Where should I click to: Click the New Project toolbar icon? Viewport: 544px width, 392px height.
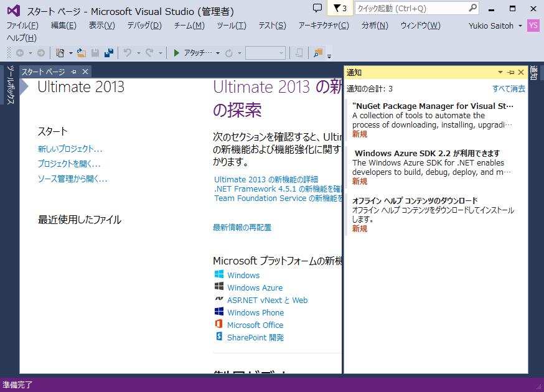click(60, 54)
